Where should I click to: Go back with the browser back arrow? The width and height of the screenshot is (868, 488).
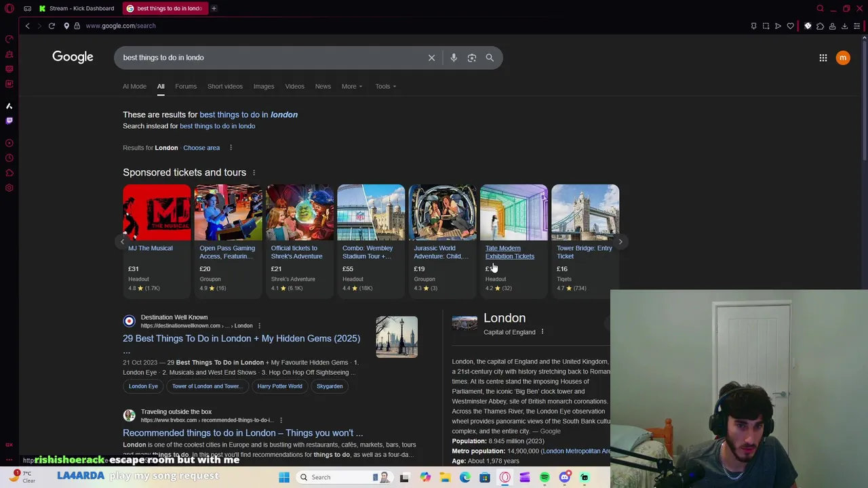pos(27,26)
